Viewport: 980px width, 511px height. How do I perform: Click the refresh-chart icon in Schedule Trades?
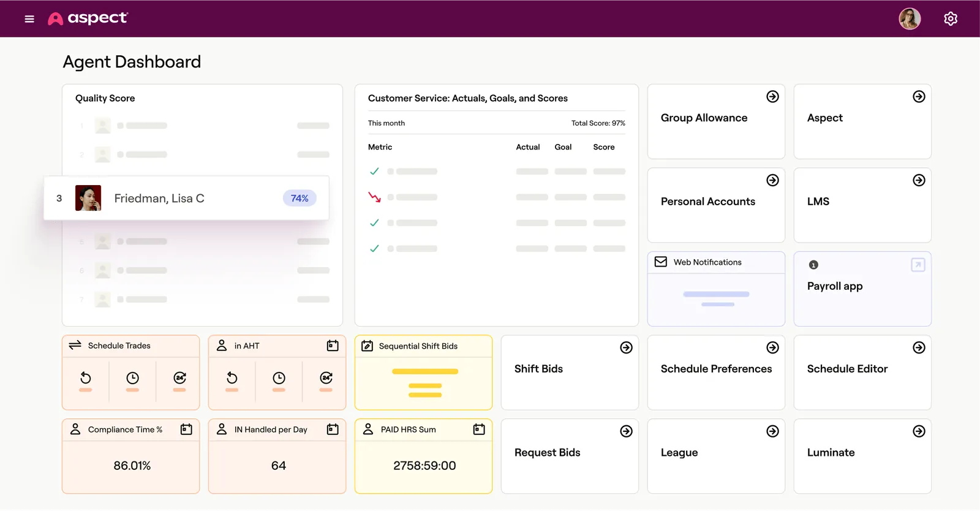179,377
